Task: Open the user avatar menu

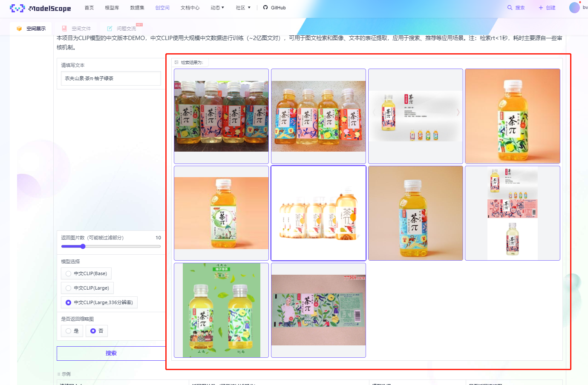Action: [x=574, y=8]
